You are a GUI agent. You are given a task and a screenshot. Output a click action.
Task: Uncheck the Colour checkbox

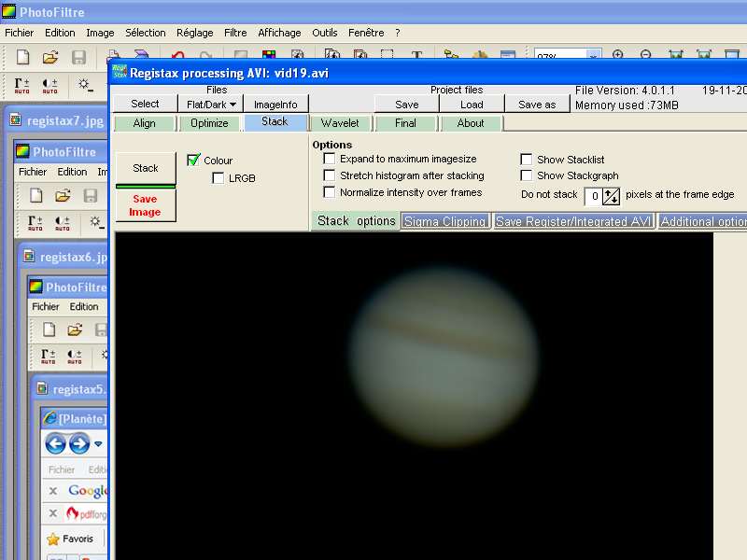pos(193,160)
